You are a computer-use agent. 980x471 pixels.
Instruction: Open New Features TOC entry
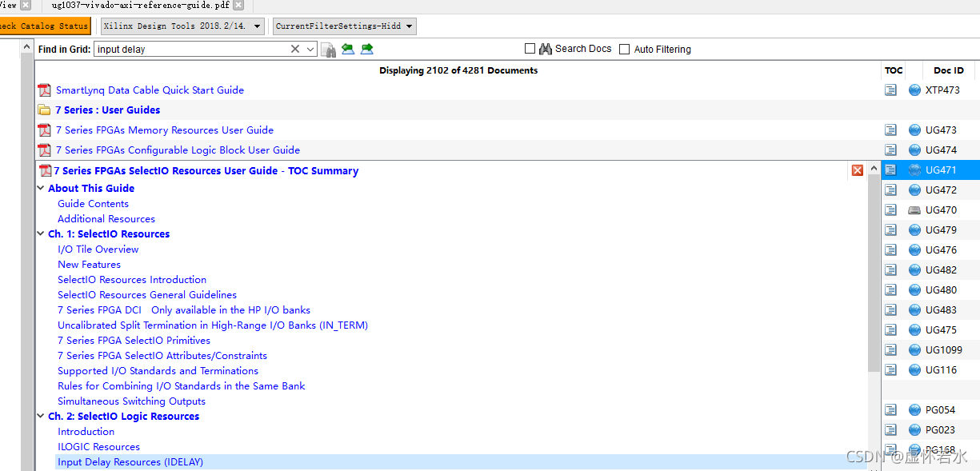point(89,265)
